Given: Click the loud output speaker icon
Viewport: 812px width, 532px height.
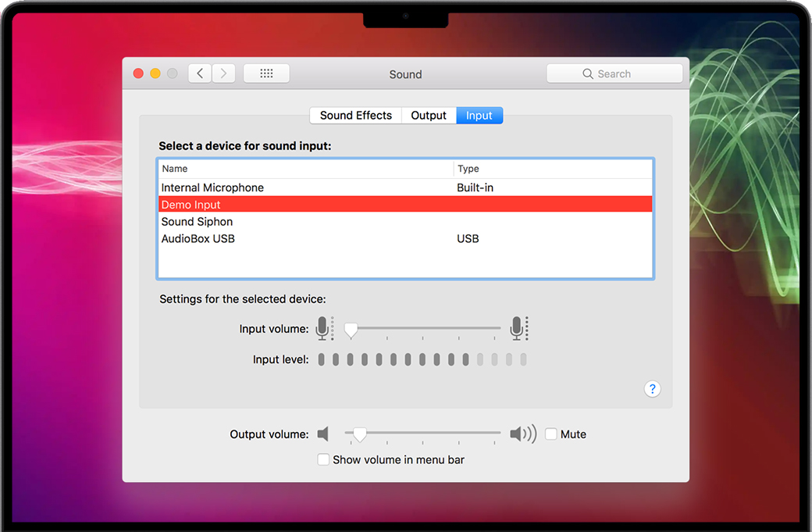Looking at the screenshot, I should (522, 434).
